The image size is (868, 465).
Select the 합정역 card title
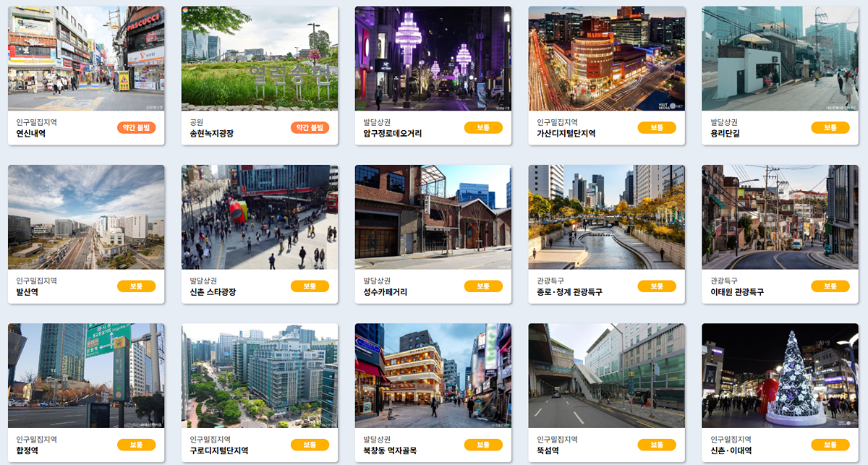click(x=27, y=451)
